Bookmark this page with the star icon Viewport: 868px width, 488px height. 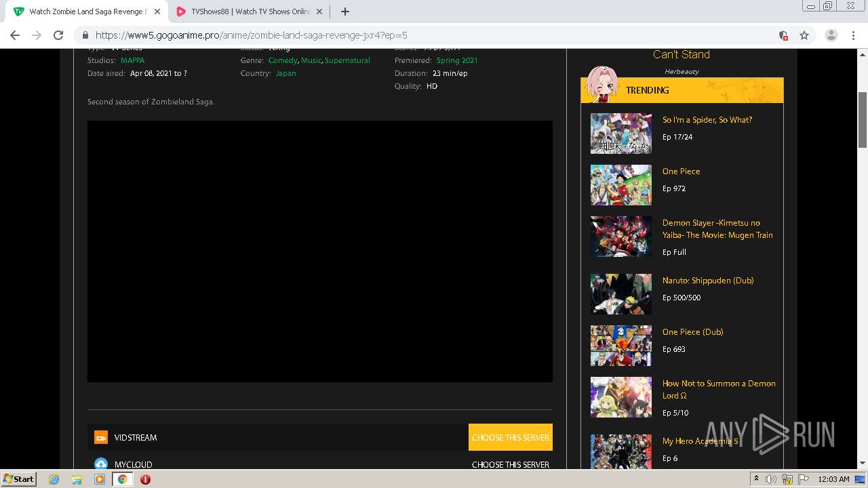pos(804,35)
